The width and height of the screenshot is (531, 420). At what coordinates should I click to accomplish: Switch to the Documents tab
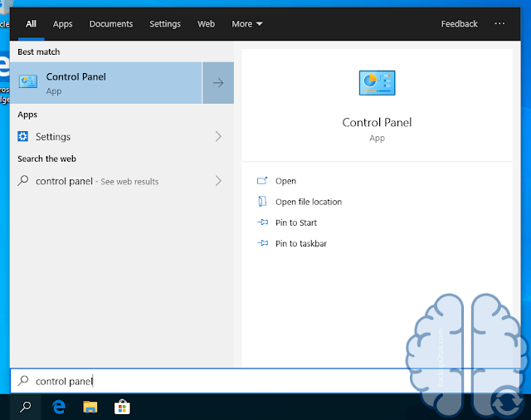111,24
